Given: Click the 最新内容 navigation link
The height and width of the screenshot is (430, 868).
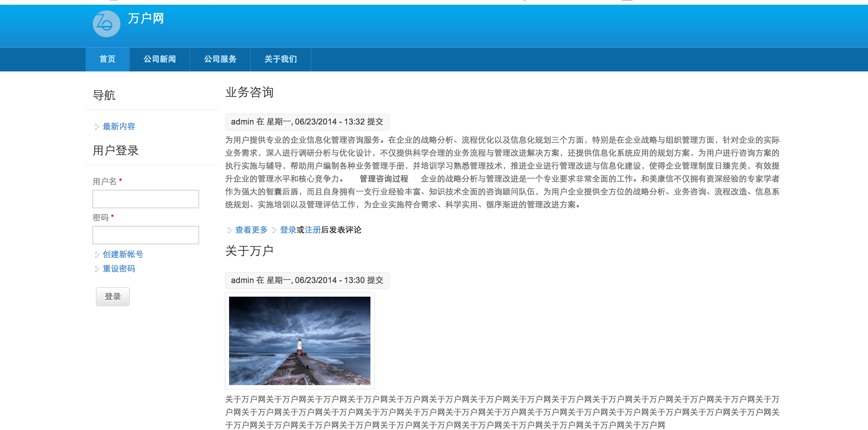Looking at the screenshot, I should [119, 127].
